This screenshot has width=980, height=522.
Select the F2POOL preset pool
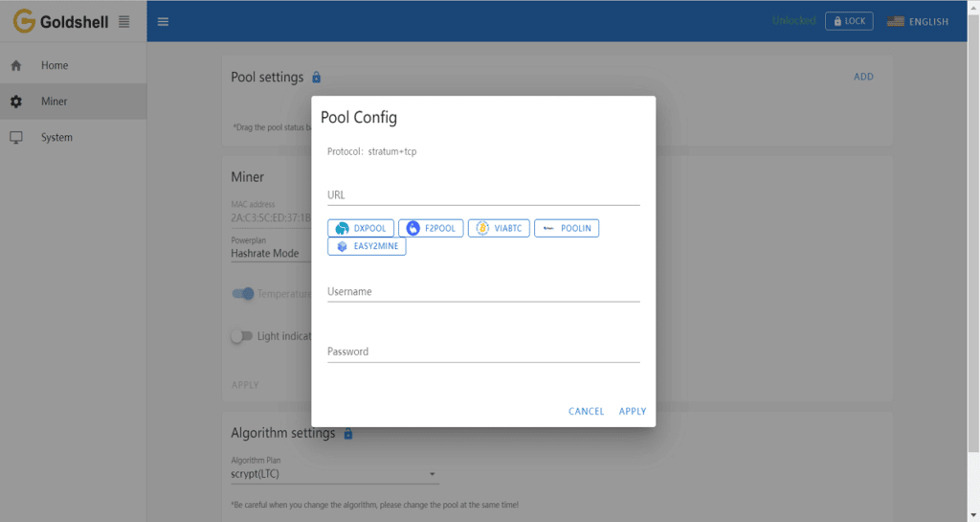431,228
